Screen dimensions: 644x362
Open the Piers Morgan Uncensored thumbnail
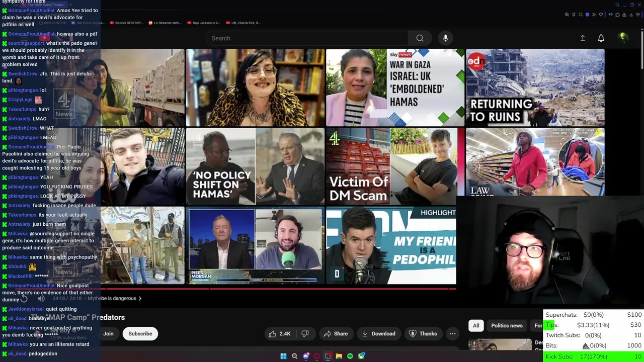coord(255,245)
